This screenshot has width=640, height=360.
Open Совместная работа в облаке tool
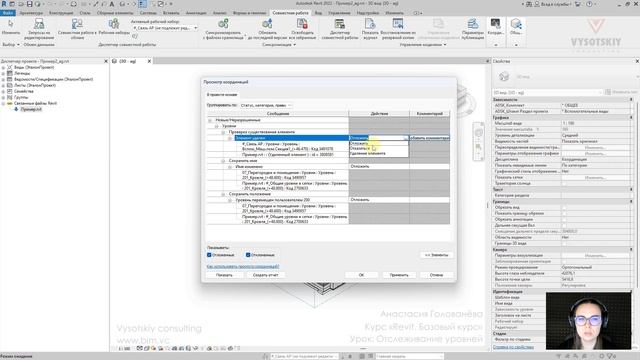77,29
